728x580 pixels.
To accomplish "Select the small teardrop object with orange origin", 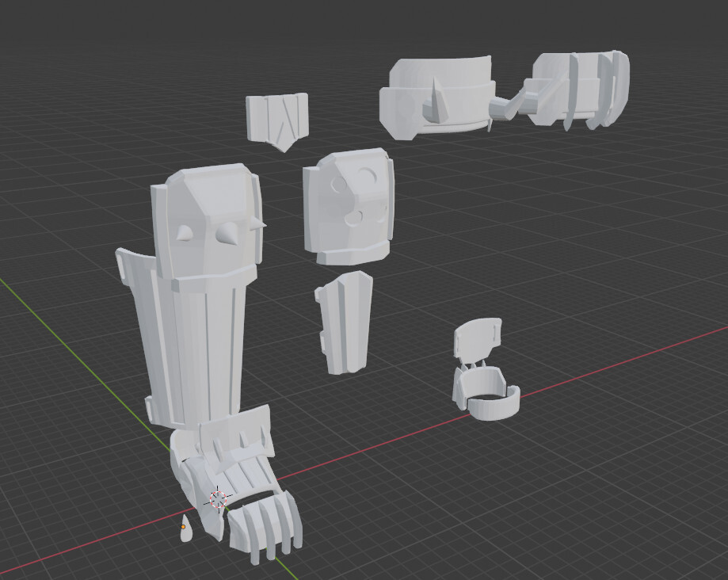I will coord(185,529).
